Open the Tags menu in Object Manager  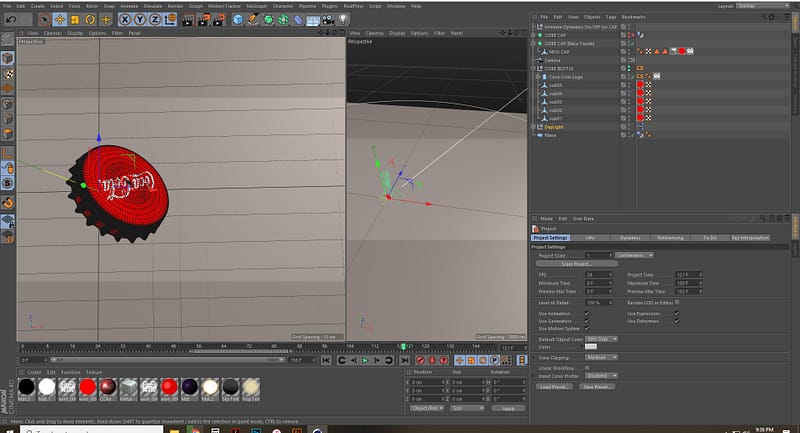(x=610, y=17)
